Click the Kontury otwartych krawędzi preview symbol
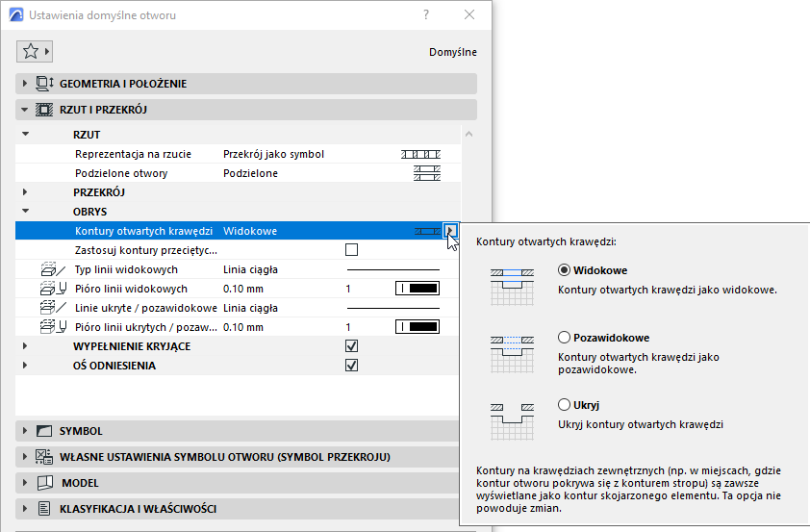The image size is (810, 532). tap(427, 231)
